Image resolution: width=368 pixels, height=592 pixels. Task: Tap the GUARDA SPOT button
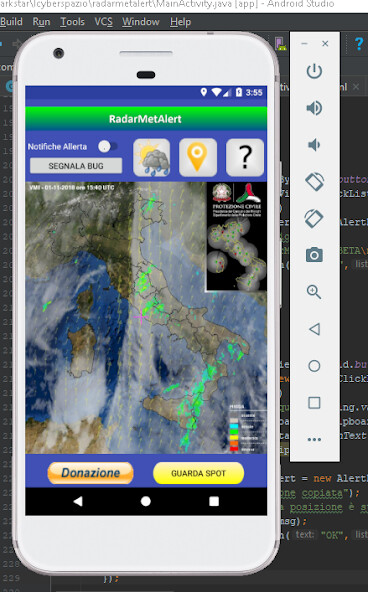[x=199, y=473]
